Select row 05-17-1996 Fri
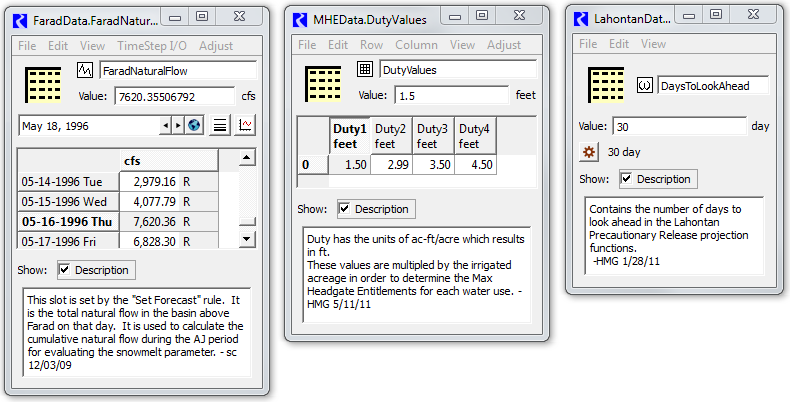 tap(69, 240)
